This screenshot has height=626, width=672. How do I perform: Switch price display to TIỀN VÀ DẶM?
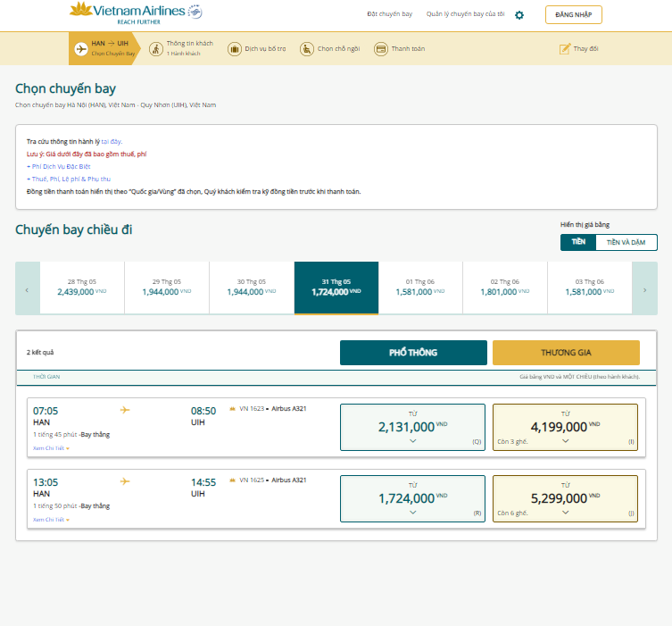point(626,242)
